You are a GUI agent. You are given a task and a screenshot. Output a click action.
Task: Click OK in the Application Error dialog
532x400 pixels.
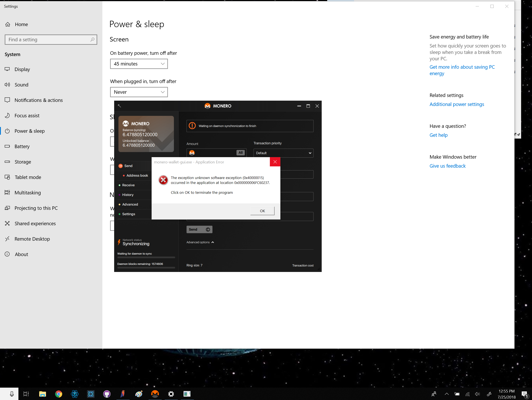[262, 211]
